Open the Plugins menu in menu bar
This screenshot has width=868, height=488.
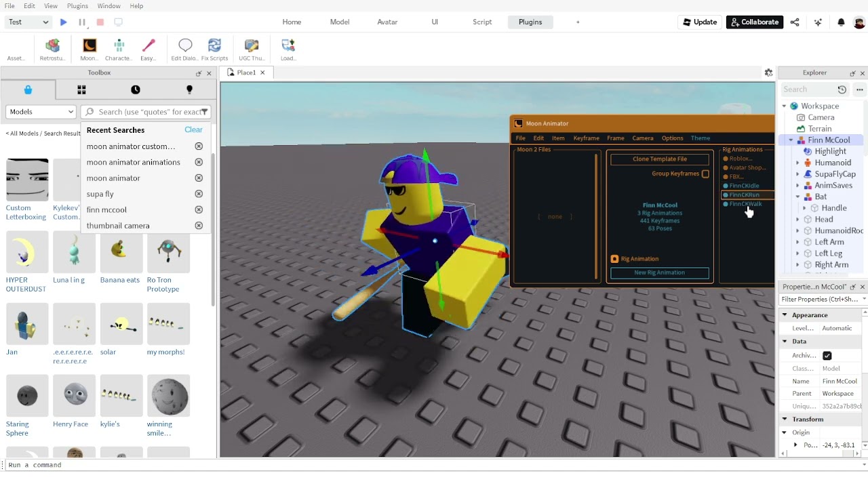click(x=77, y=6)
